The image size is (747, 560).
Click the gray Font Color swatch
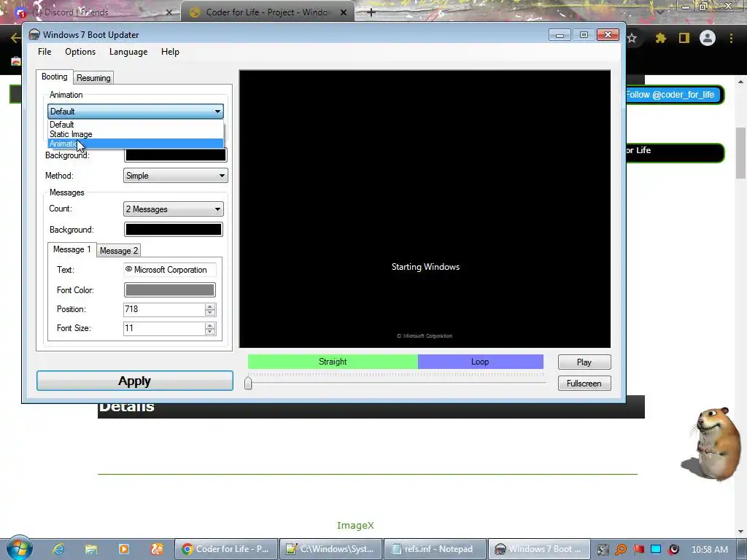coord(169,290)
